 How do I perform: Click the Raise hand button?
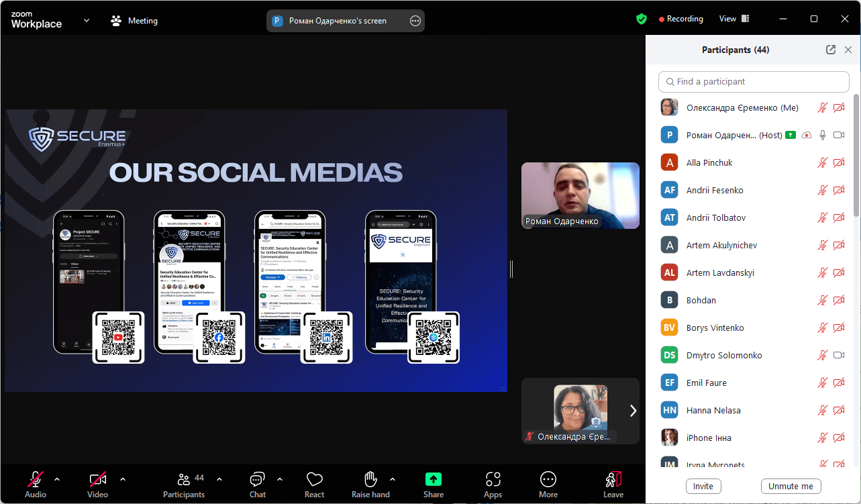click(370, 485)
